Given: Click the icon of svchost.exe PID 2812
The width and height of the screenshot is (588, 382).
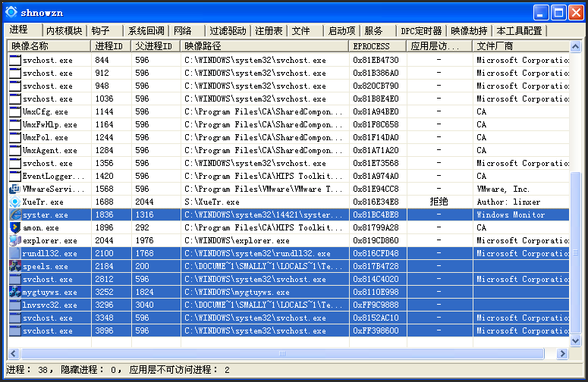Looking at the screenshot, I should click(15, 280).
